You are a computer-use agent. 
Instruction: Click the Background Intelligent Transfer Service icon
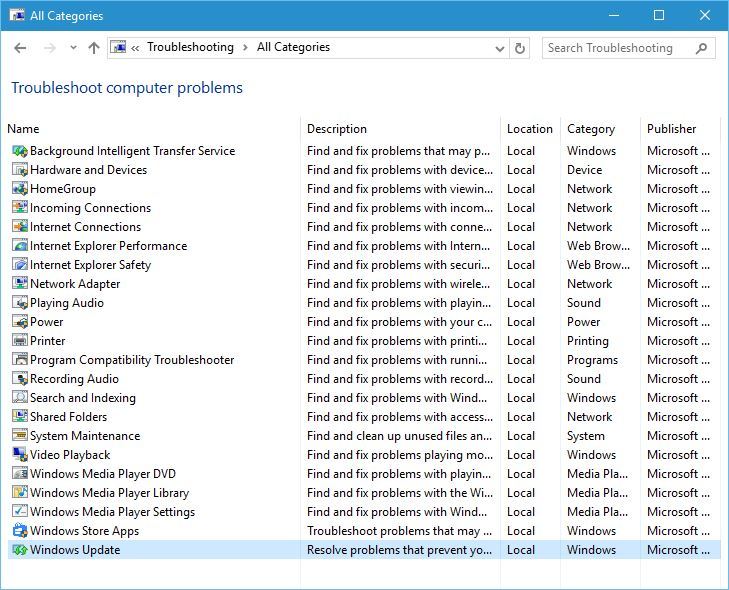[20, 151]
